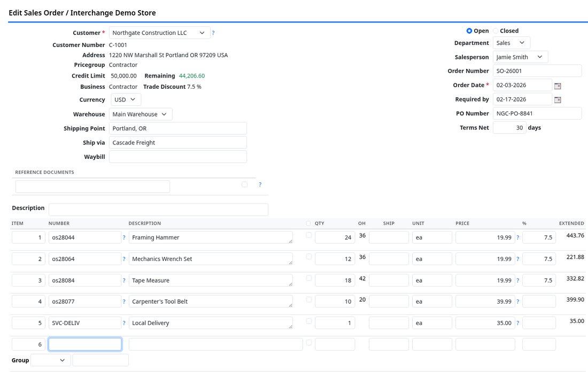This screenshot has height=385, width=588.
Task: Click the discount percent field on Tape Measure row
Action: [x=539, y=280]
